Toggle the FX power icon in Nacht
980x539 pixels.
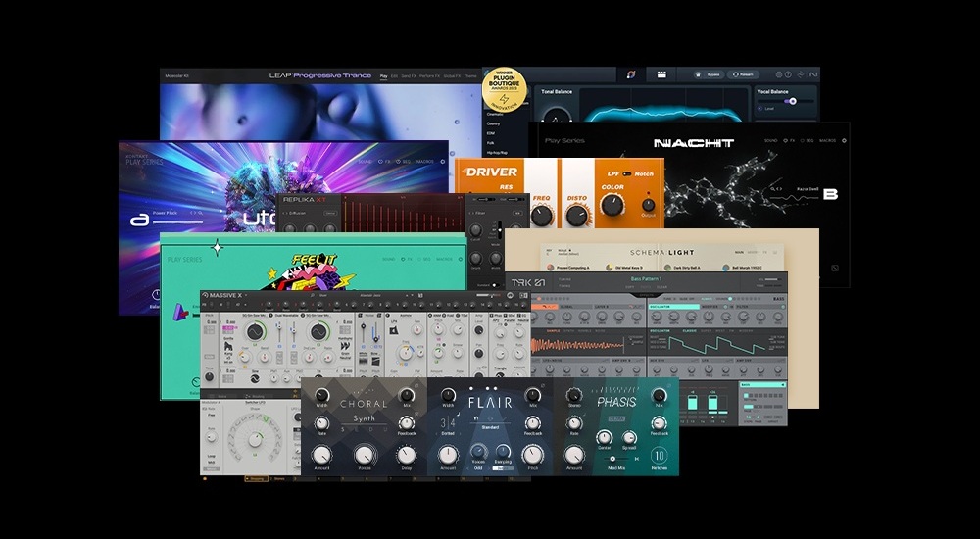[x=785, y=141]
